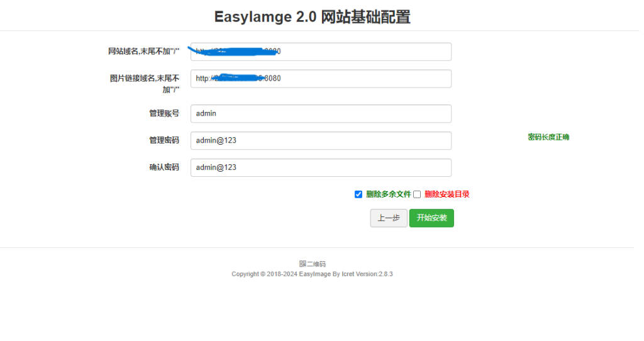Click the 上一步 button
644x341 pixels.
389,218
